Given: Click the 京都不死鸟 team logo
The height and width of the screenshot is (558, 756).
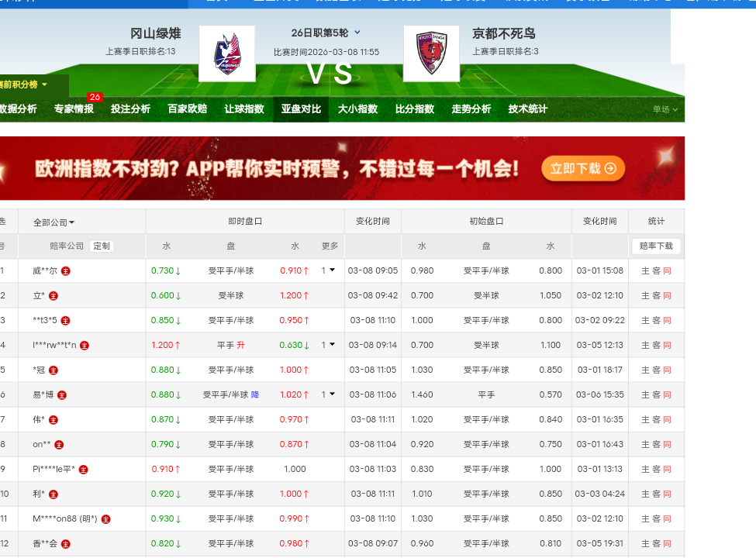Looking at the screenshot, I should (x=431, y=53).
